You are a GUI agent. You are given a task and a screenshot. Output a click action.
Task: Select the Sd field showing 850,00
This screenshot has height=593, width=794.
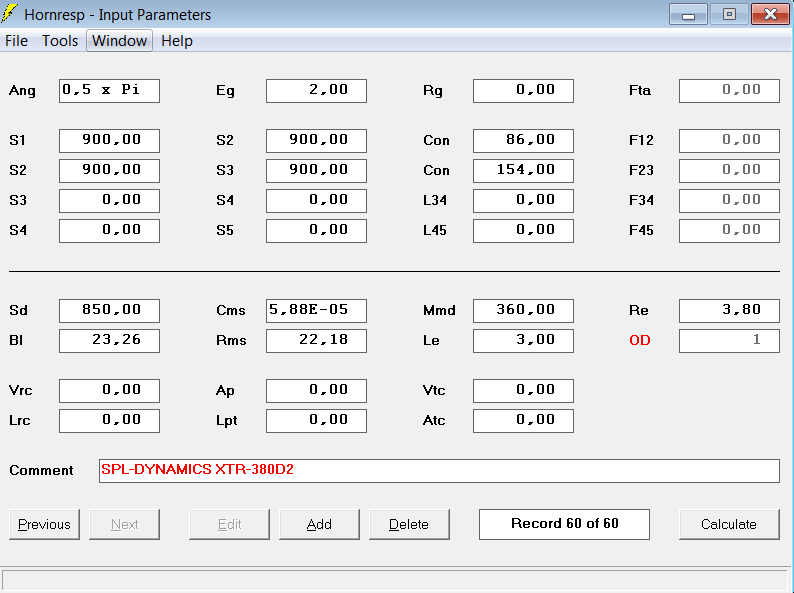point(109,310)
